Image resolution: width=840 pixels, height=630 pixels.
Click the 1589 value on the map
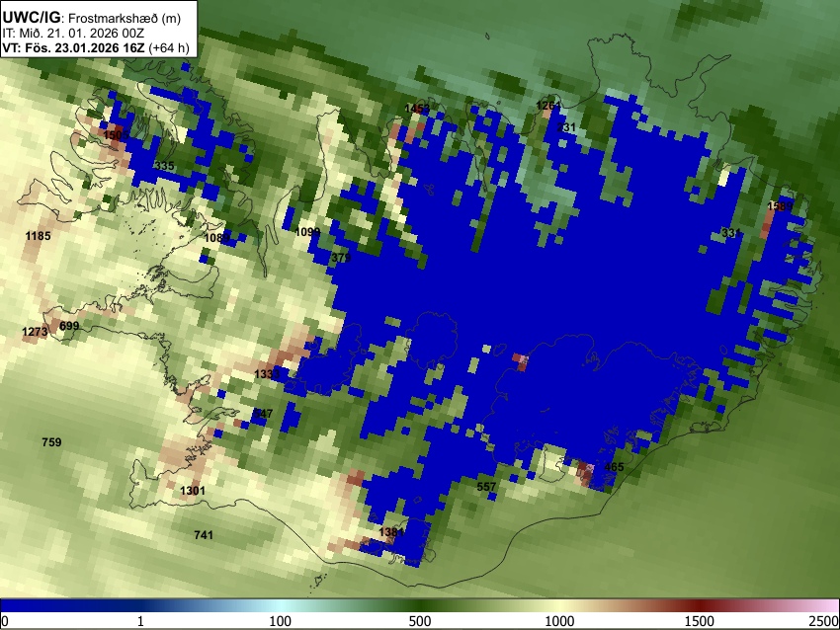pos(780,206)
